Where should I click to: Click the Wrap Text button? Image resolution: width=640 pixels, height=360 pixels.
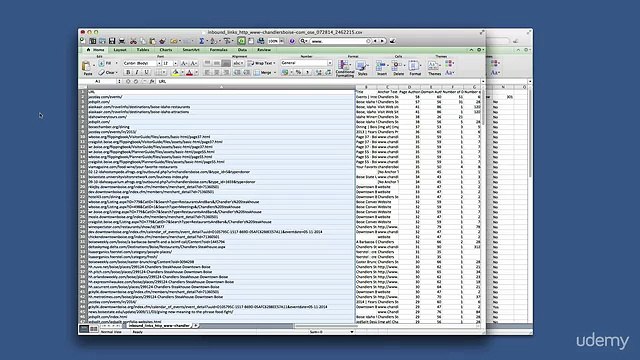[x=260, y=63]
